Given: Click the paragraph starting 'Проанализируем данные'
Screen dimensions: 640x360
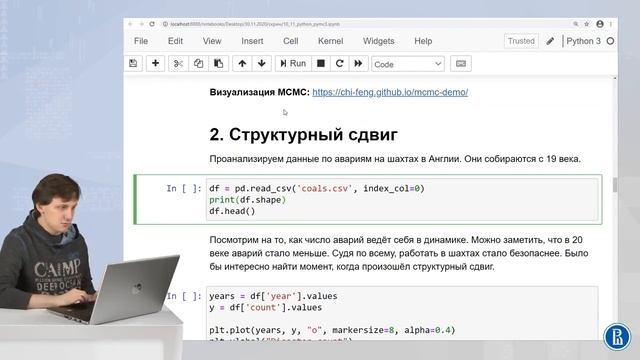Looking at the screenshot, I should coord(395,159).
